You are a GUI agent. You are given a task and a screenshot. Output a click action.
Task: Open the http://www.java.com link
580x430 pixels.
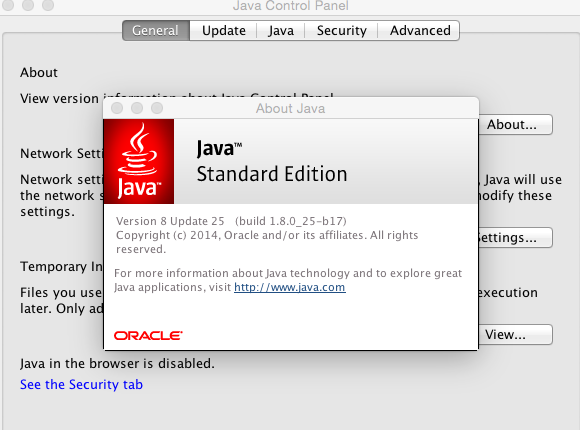coord(290,287)
